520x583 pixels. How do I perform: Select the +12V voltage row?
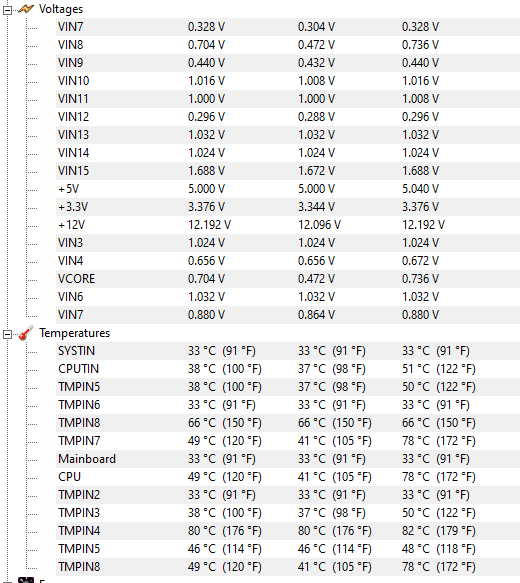[288, 225]
